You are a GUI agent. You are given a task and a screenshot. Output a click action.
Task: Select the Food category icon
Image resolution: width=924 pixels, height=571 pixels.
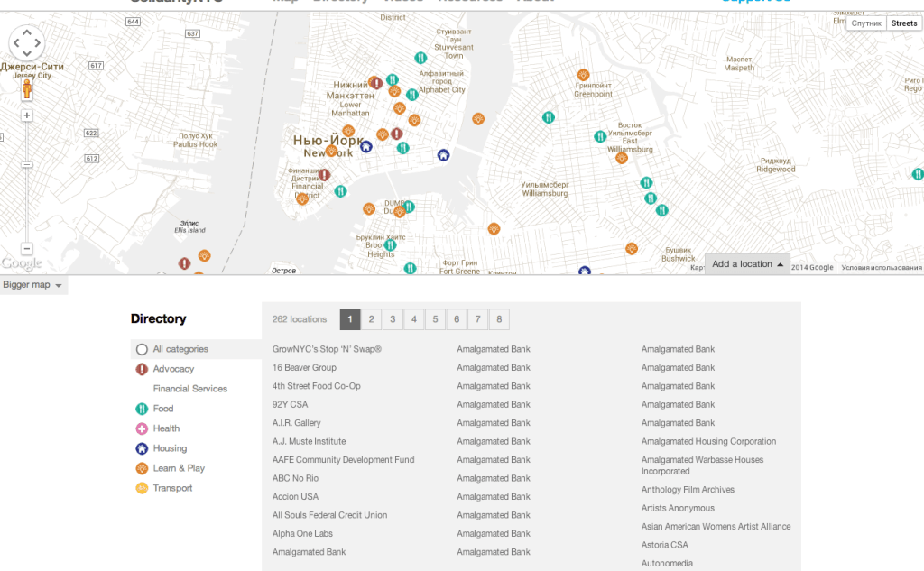pos(142,409)
